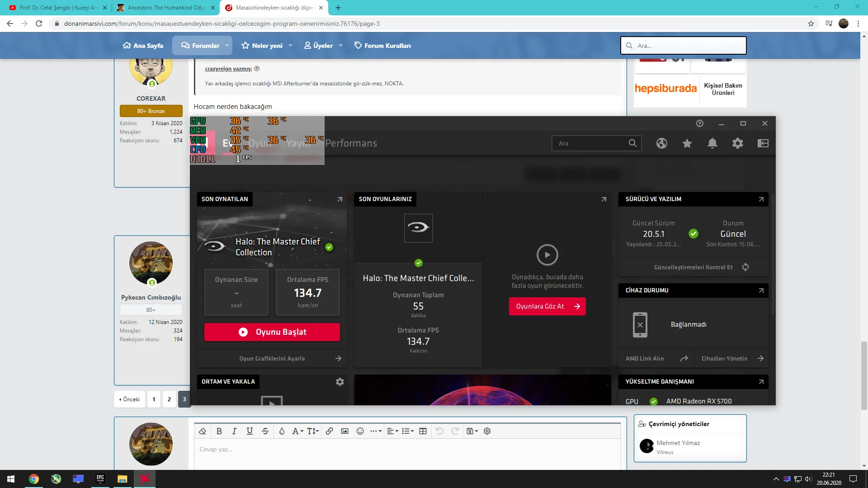Go to page 2 of the thread
The image size is (868, 488).
click(169, 399)
